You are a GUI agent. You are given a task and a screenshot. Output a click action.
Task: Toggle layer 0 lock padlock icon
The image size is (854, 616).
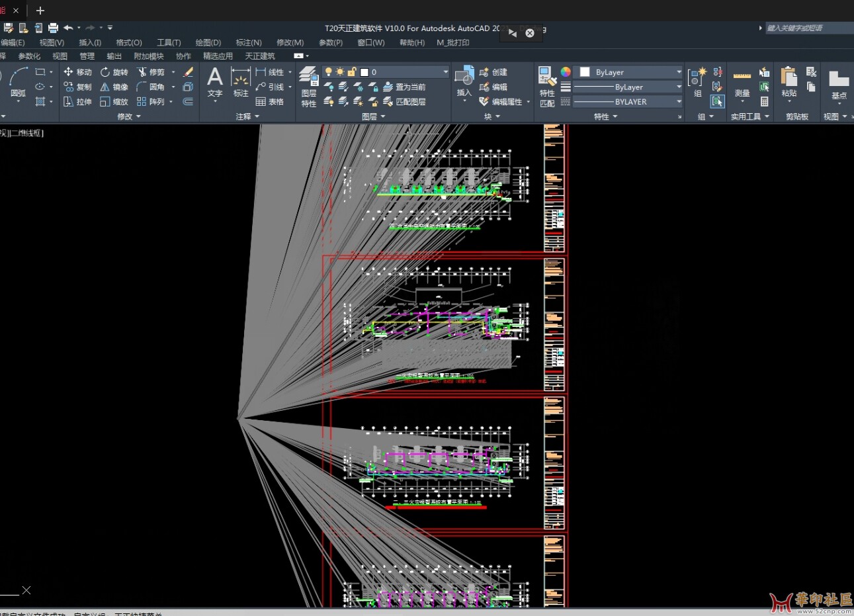tap(352, 72)
